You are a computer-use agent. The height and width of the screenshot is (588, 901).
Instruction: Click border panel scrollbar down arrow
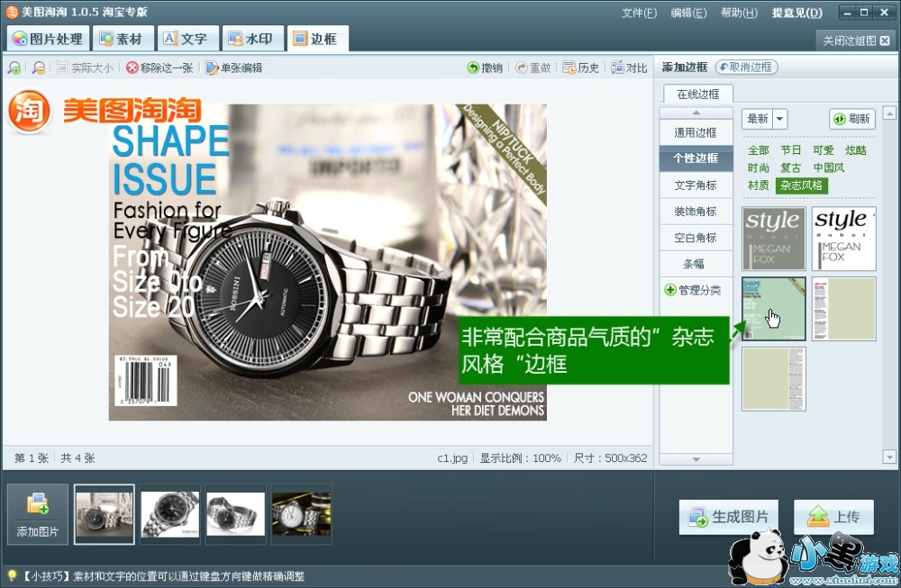tap(889, 457)
